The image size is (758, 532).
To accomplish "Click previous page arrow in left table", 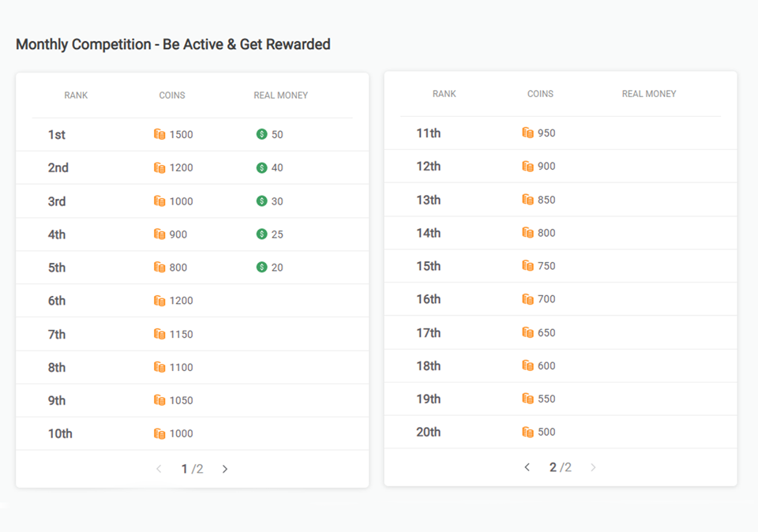I will (x=159, y=469).
